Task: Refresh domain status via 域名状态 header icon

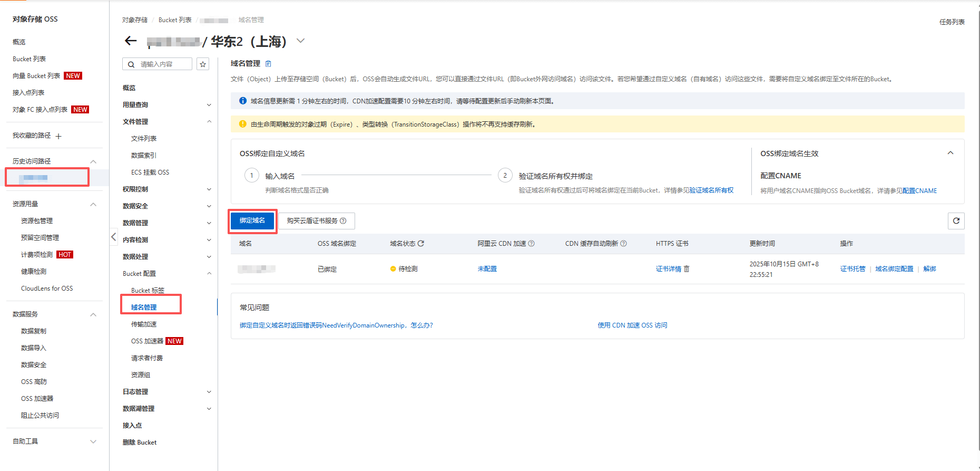Action: point(421,244)
